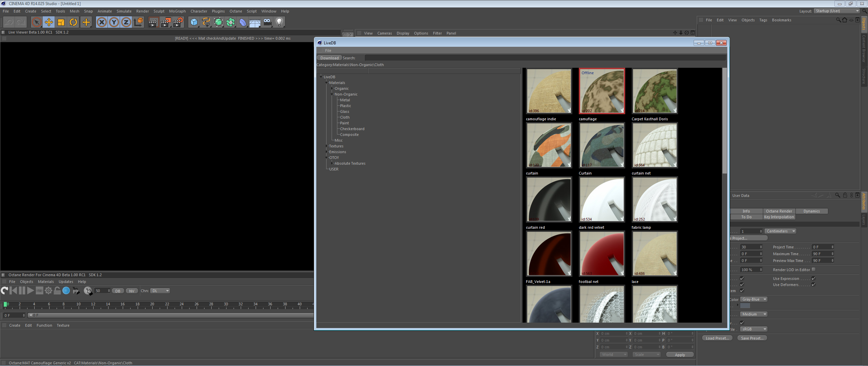Toggle Render LOD in Editor checkbox
This screenshot has width=868, height=366.
tap(813, 269)
